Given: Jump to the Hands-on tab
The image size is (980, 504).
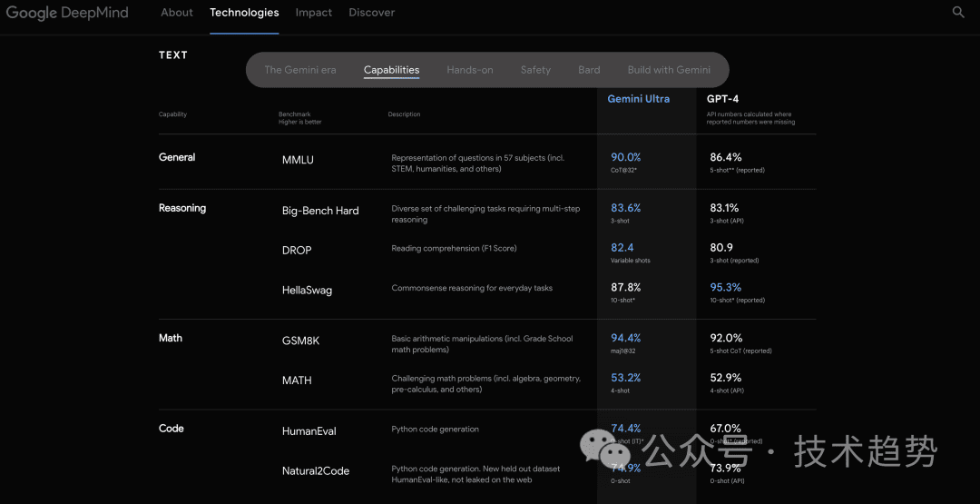Looking at the screenshot, I should tap(470, 69).
